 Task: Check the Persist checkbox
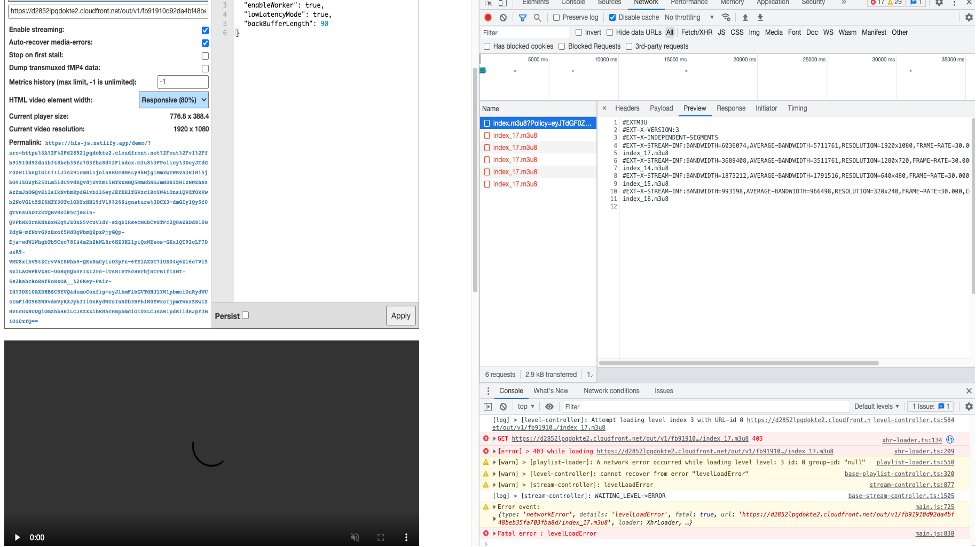click(x=245, y=315)
